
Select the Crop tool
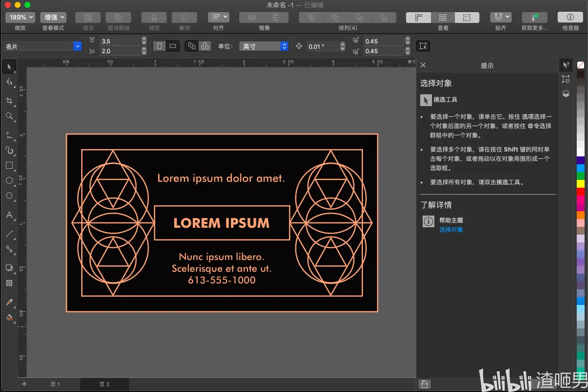click(9, 101)
